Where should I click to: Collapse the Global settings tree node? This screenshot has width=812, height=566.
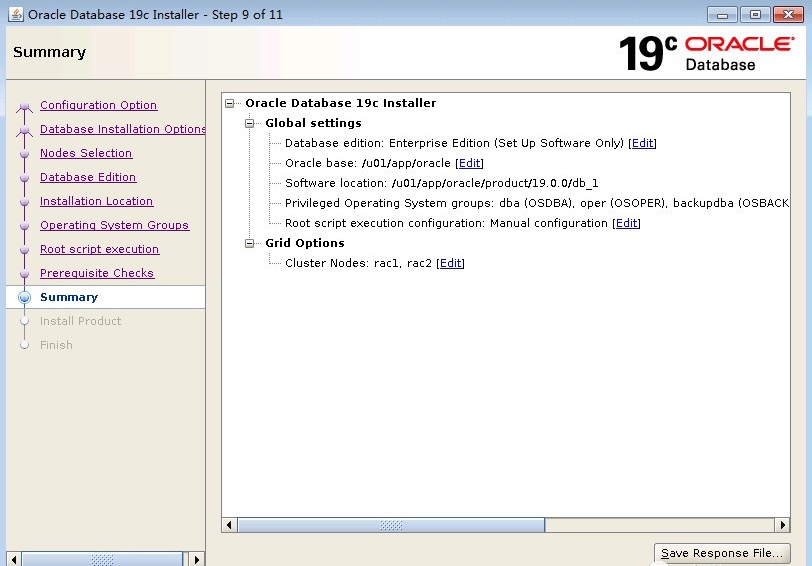pyautogui.click(x=250, y=123)
